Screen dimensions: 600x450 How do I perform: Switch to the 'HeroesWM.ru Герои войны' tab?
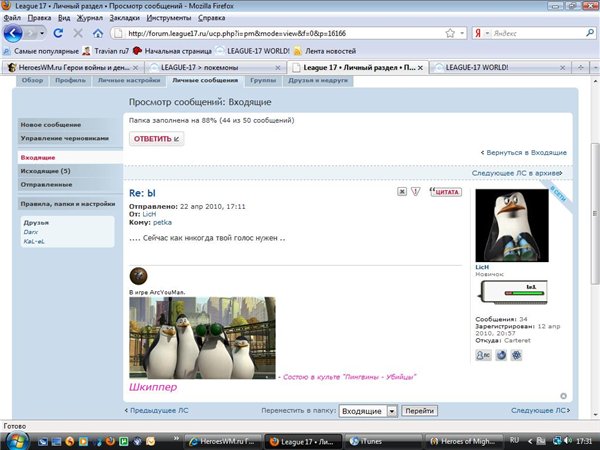coord(73,67)
